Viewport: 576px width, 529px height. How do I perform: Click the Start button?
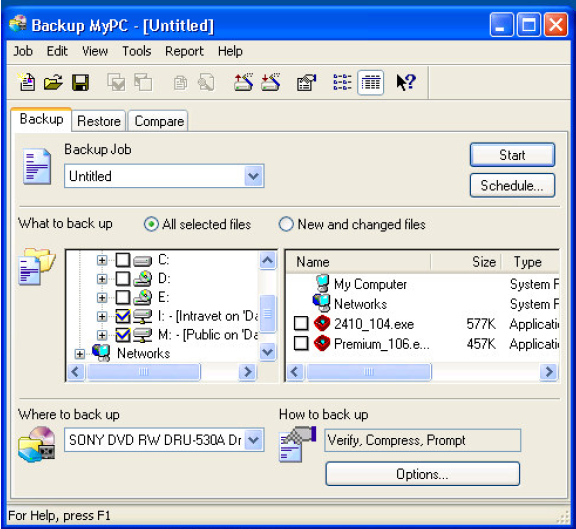[512, 155]
